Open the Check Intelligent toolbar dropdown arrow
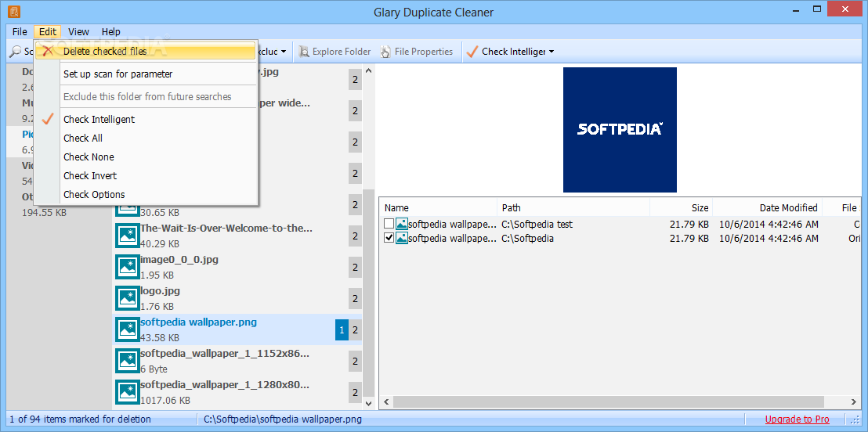Viewport: 868px width, 432px height. 552,52
